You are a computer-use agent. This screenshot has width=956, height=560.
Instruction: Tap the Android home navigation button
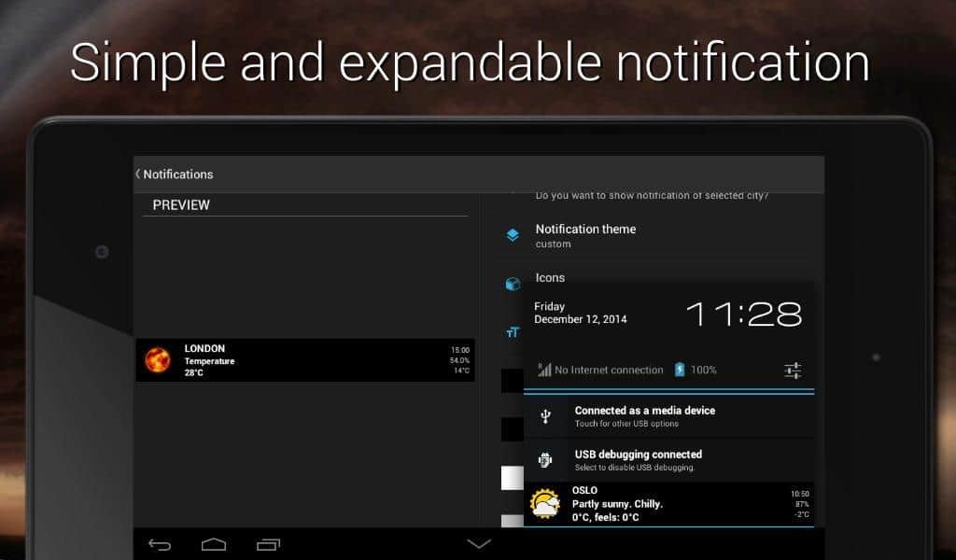click(x=214, y=544)
